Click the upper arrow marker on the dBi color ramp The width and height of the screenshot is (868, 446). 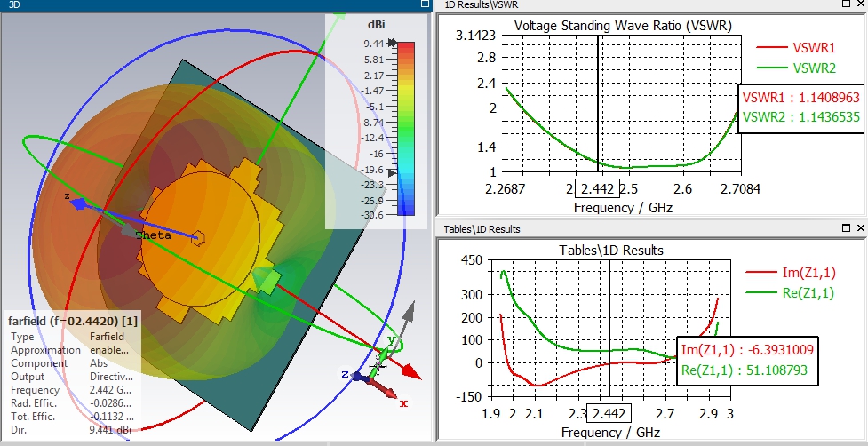[x=393, y=43]
